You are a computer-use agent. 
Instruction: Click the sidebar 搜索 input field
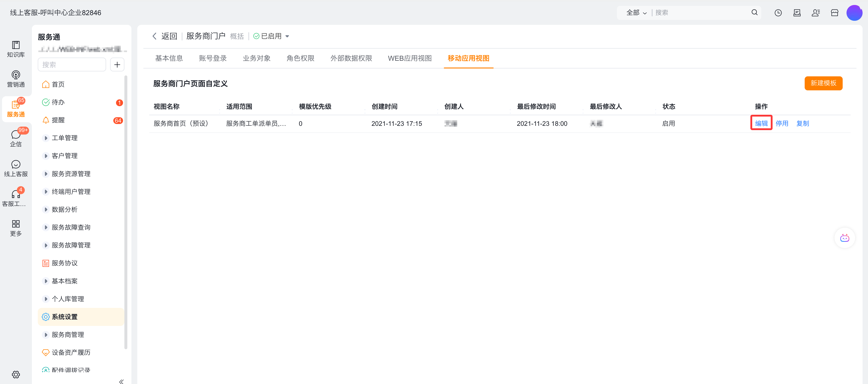coord(72,65)
